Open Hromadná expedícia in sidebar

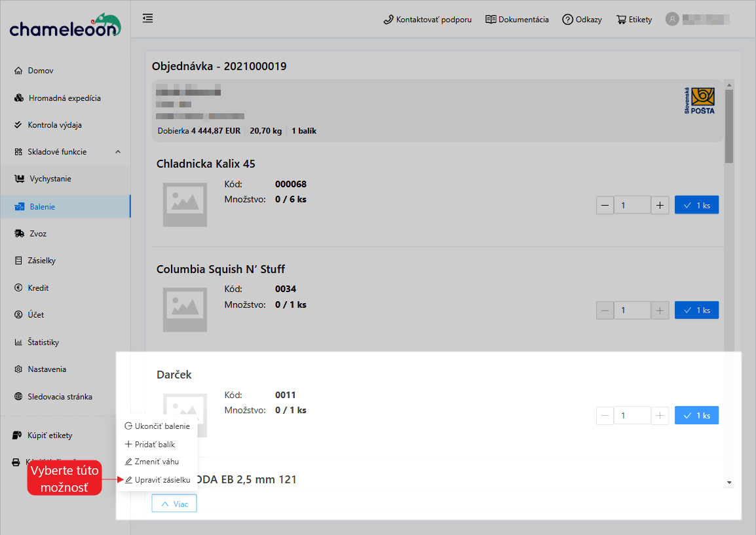point(64,98)
